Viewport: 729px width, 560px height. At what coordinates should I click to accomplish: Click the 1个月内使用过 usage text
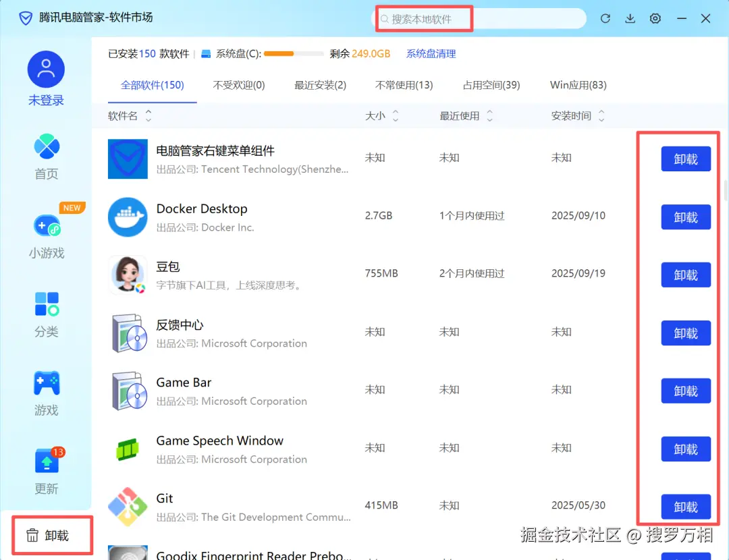coord(471,216)
